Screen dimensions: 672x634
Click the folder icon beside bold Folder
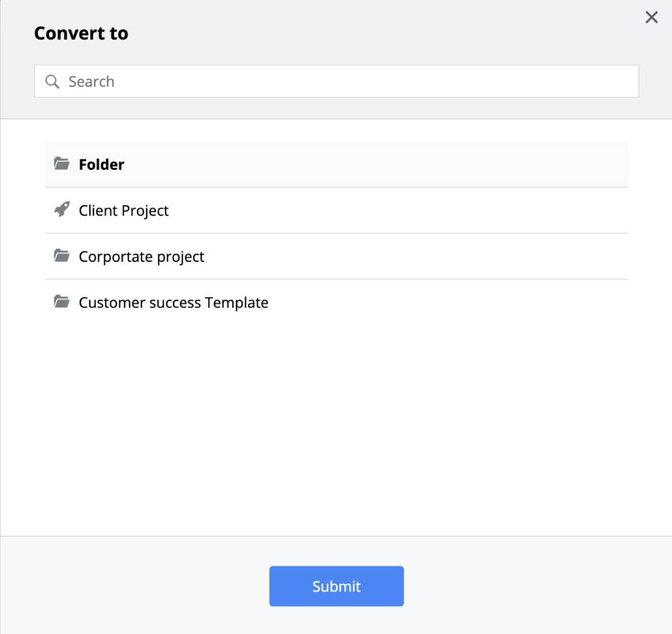pos(62,163)
